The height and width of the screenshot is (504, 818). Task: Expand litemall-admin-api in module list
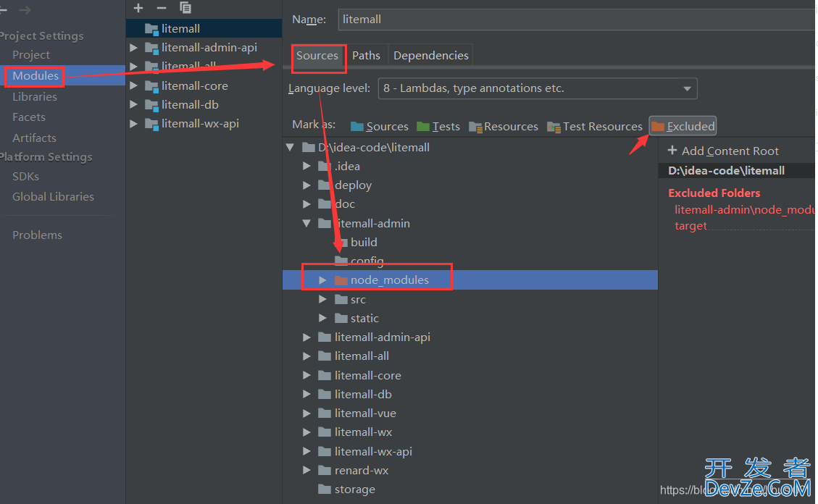pyautogui.click(x=133, y=48)
